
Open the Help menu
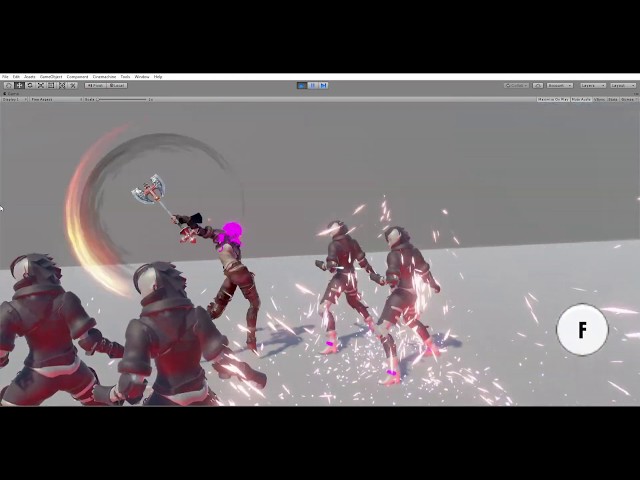coord(158,77)
